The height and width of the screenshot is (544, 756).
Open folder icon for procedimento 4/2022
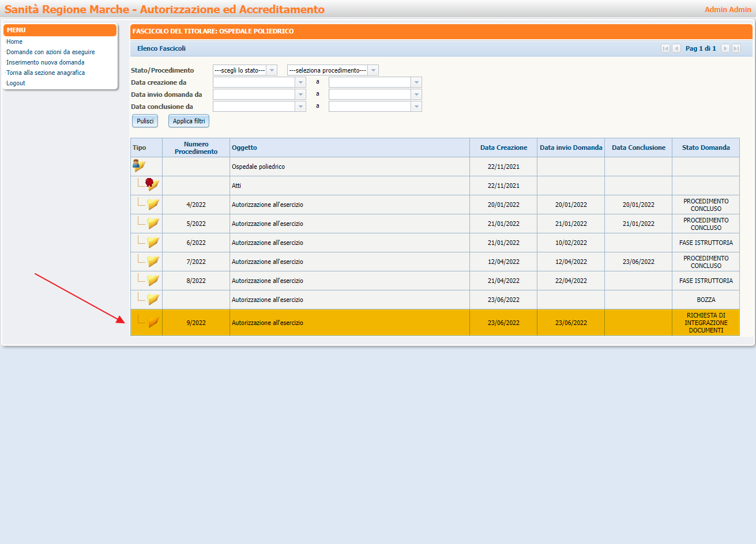[153, 204]
